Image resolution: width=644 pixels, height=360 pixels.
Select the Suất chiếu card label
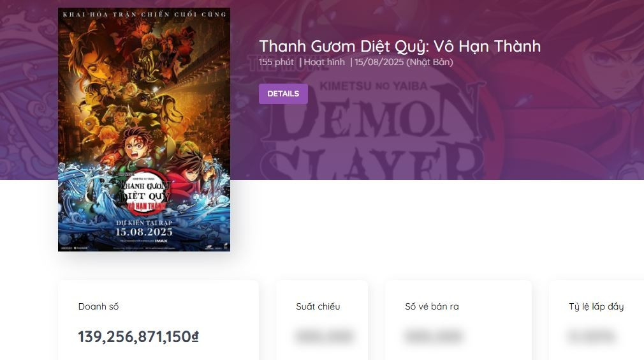coord(318,306)
